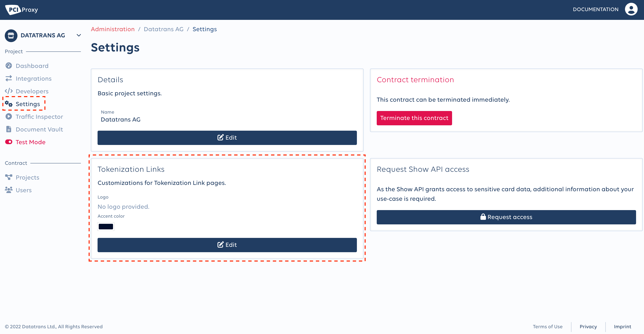Screen dimensions: 644x334
Task: Click the Projects icon under Contract
Action: (9, 177)
